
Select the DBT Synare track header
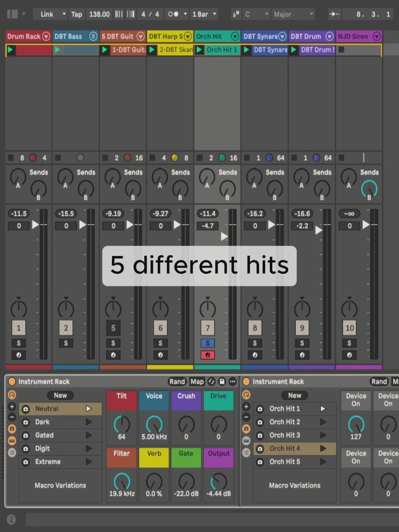264,36
